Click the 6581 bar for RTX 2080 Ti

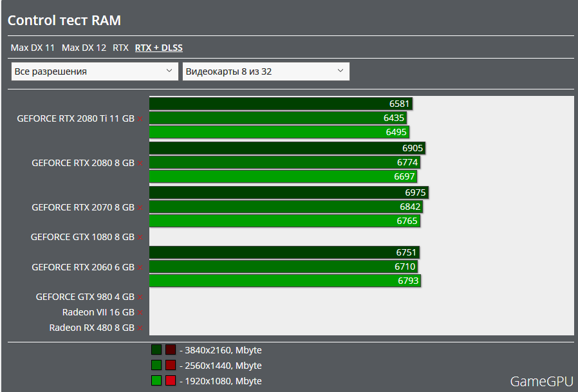tap(281, 104)
